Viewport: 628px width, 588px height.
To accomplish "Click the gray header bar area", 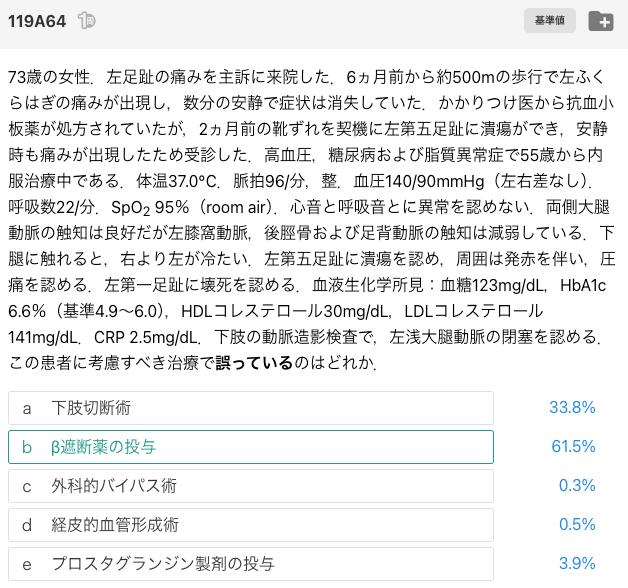I will (314, 24).
